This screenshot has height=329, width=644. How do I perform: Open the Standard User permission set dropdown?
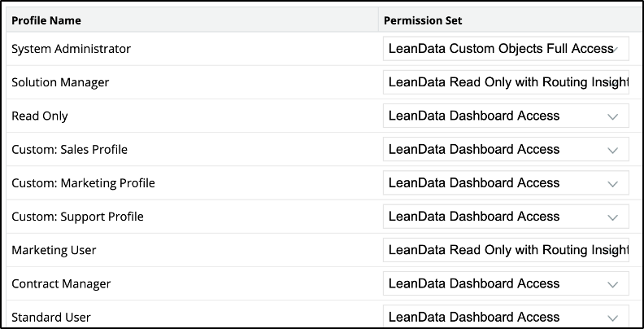(x=506, y=317)
